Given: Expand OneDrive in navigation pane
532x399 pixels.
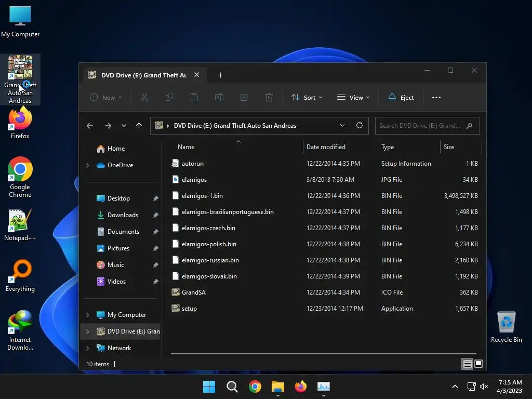Looking at the screenshot, I should click(x=87, y=165).
